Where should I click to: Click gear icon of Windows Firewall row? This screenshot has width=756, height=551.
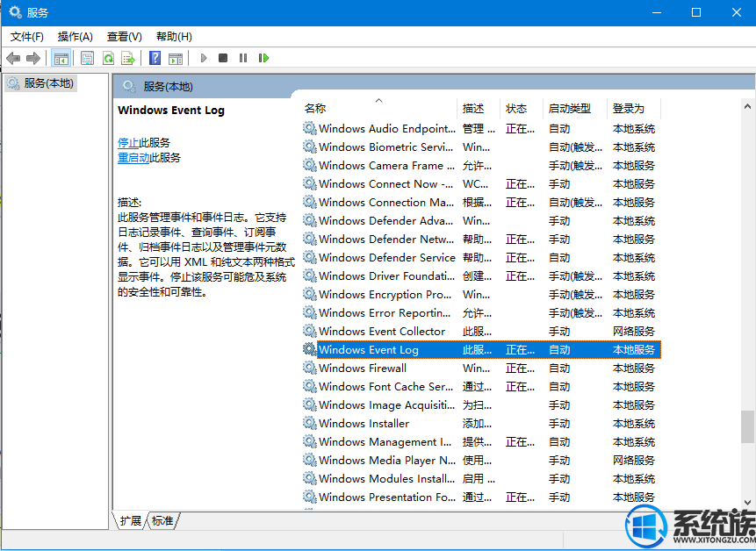click(310, 368)
